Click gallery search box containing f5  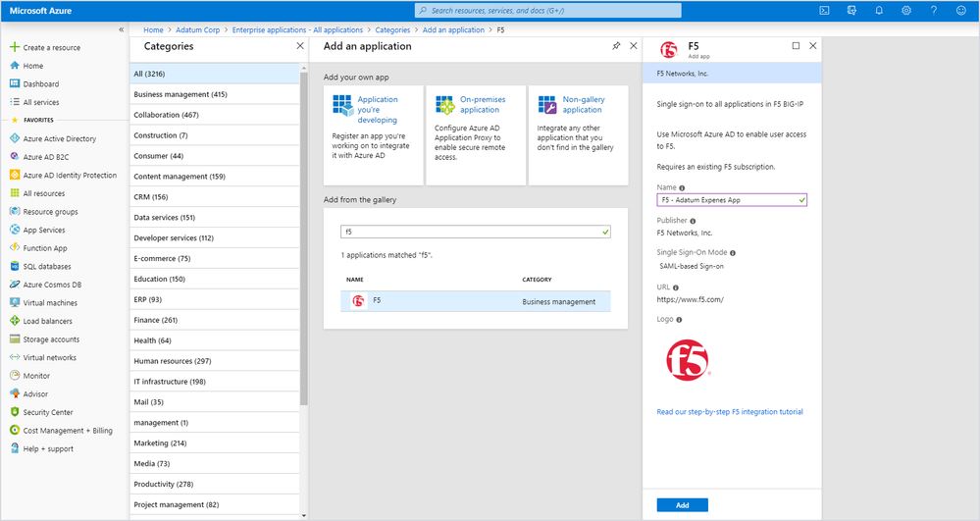(476, 232)
